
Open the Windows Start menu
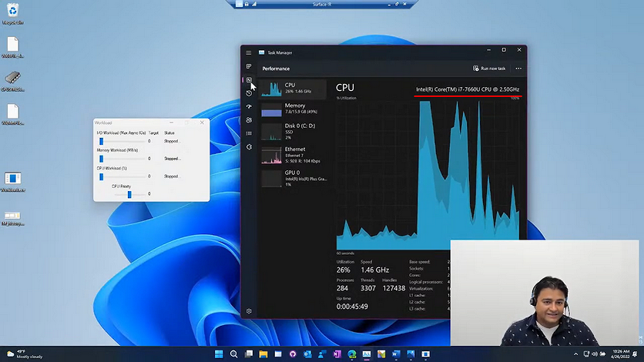click(x=219, y=354)
